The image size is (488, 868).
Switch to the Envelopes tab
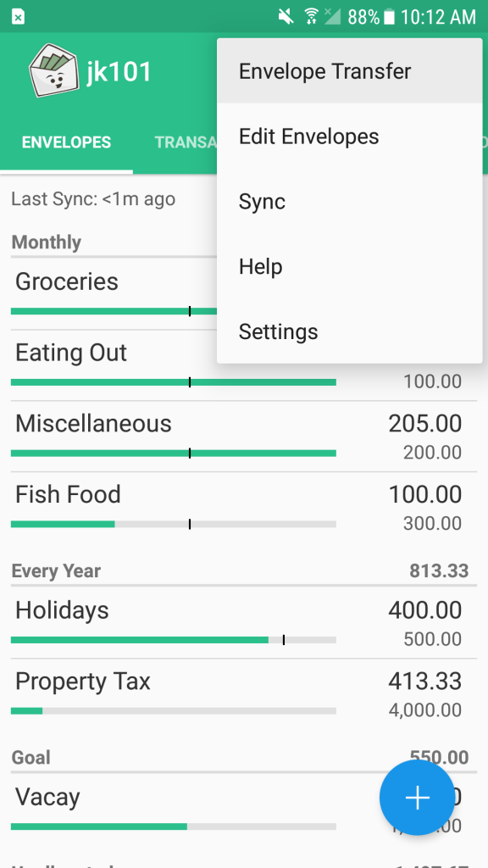(x=66, y=142)
